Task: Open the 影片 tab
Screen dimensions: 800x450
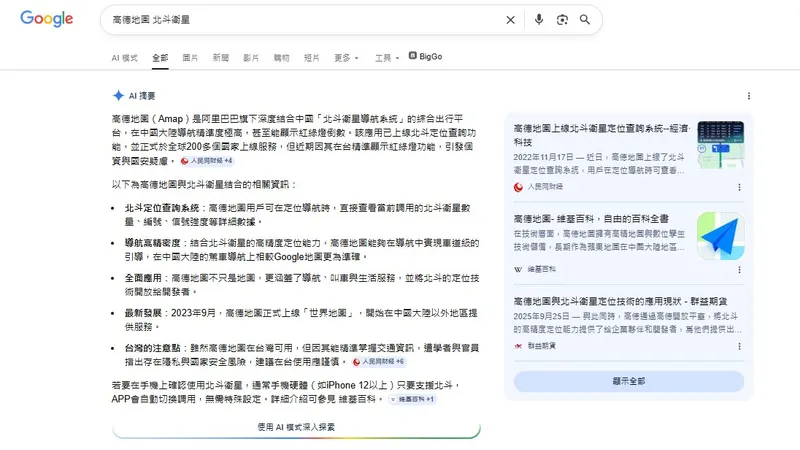Action: point(251,58)
